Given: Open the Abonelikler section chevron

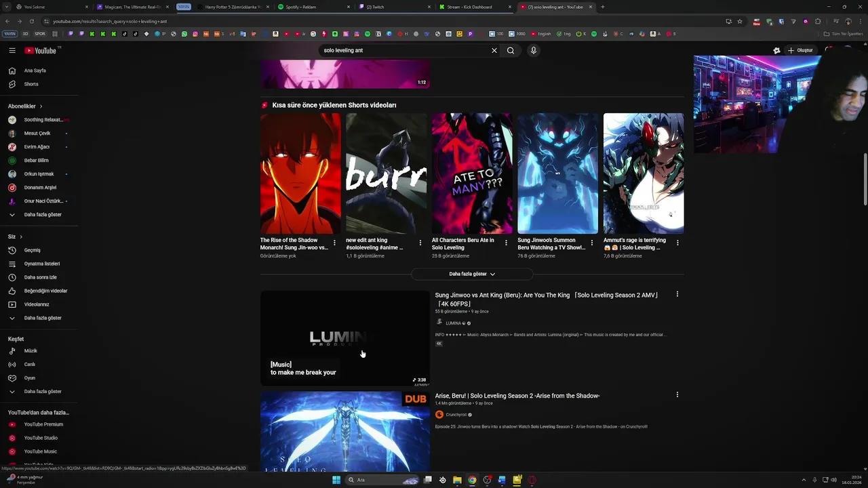Looking at the screenshot, I should tap(41, 106).
